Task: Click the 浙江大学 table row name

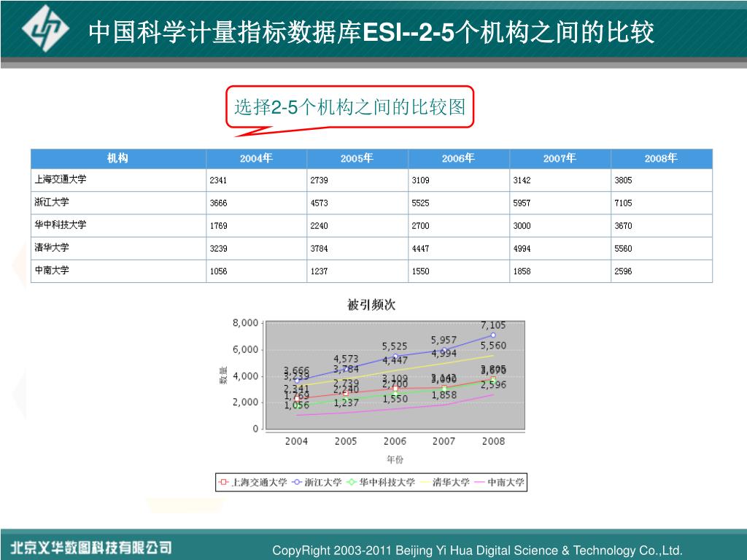Action: (x=52, y=202)
